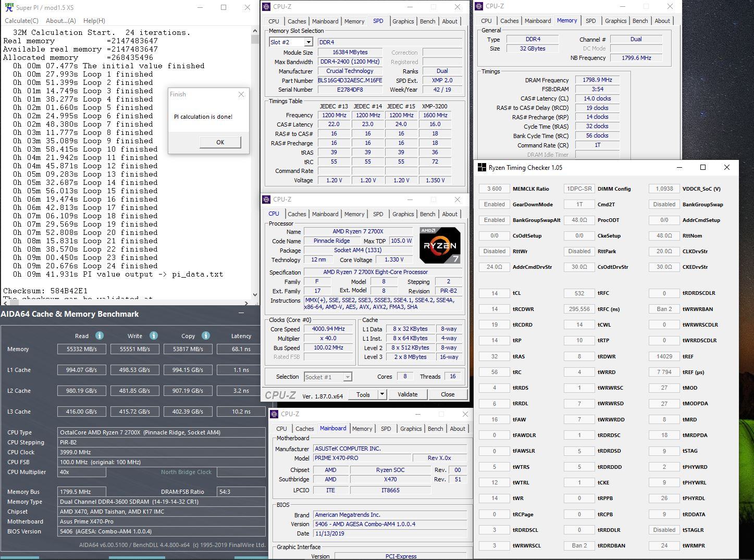Open the Socket #1 selection dropdown
The height and width of the screenshot is (560, 754).
point(348,377)
